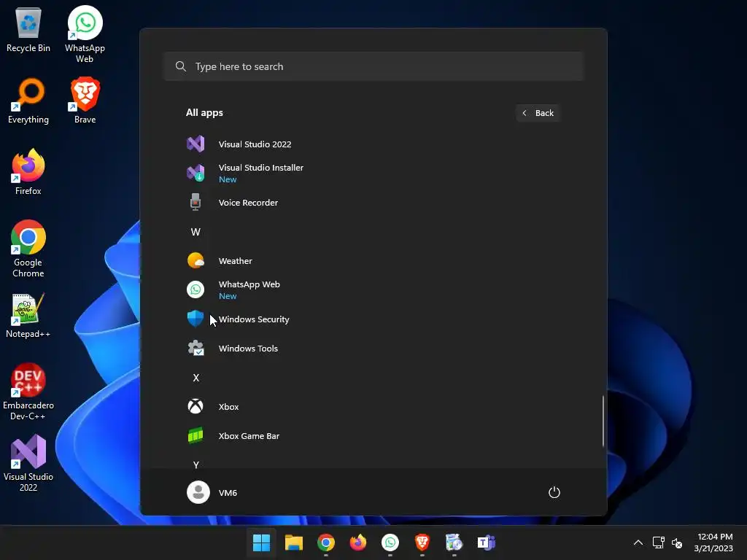The width and height of the screenshot is (747, 560).
Task: Click the 'Xbox Game Bar' app name
Action: pyautogui.click(x=249, y=436)
